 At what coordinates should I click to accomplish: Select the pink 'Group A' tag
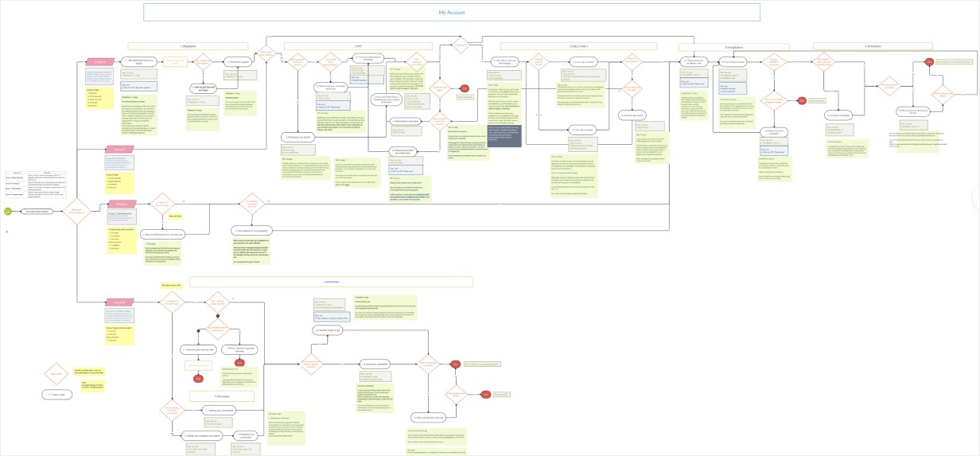[100, 61]
